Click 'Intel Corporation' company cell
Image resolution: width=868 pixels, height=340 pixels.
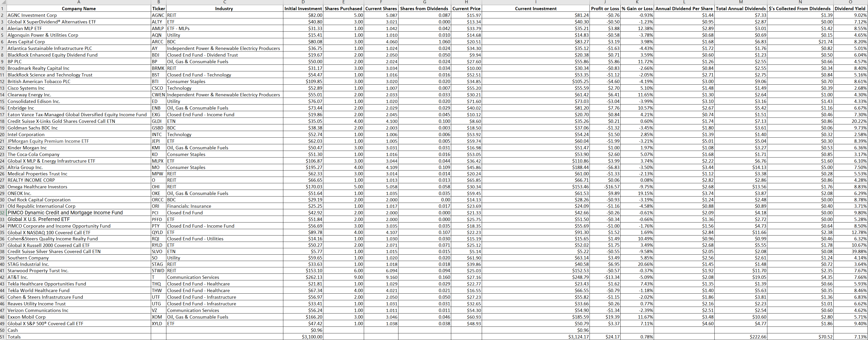(78, 135)
